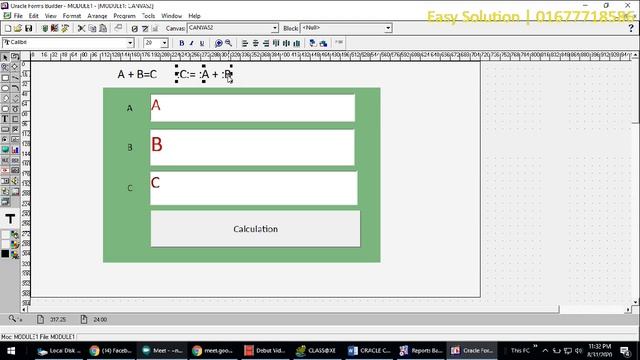Click the Zoom In magnifier icon

coord(218,43)
